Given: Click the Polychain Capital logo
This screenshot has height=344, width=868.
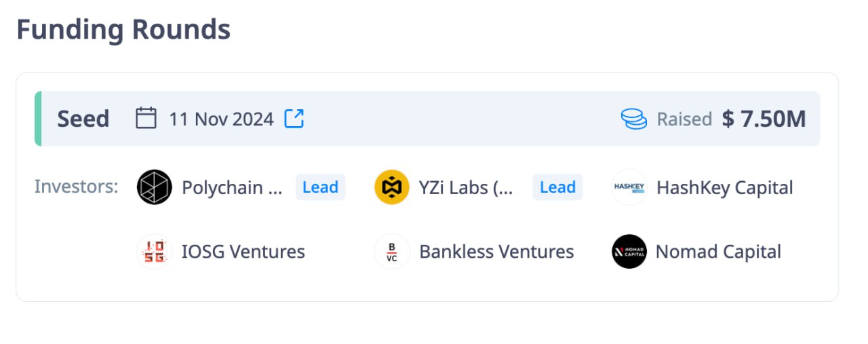Looking at the screenshot, I should click(x=155, y=187).
